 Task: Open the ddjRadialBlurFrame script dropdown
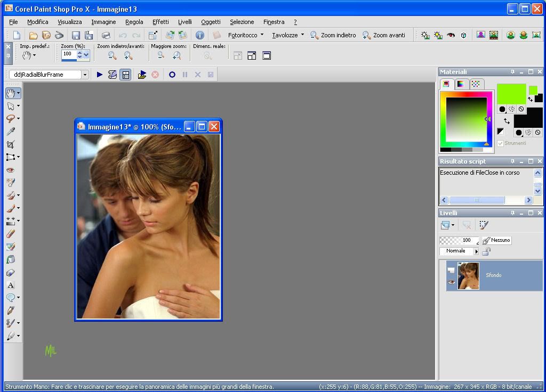[85, 75]
